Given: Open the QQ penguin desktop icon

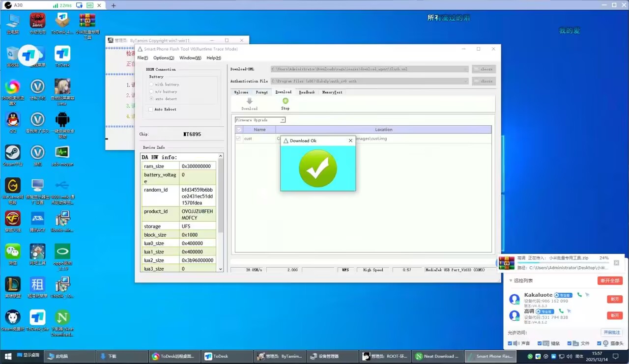Looking at the screenshot, I should (x=12, y=119).
